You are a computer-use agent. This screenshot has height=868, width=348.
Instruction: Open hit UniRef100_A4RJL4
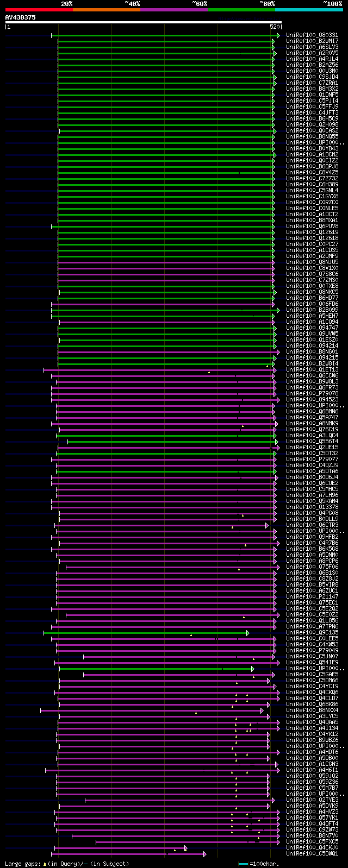click(x=312, y=59)
